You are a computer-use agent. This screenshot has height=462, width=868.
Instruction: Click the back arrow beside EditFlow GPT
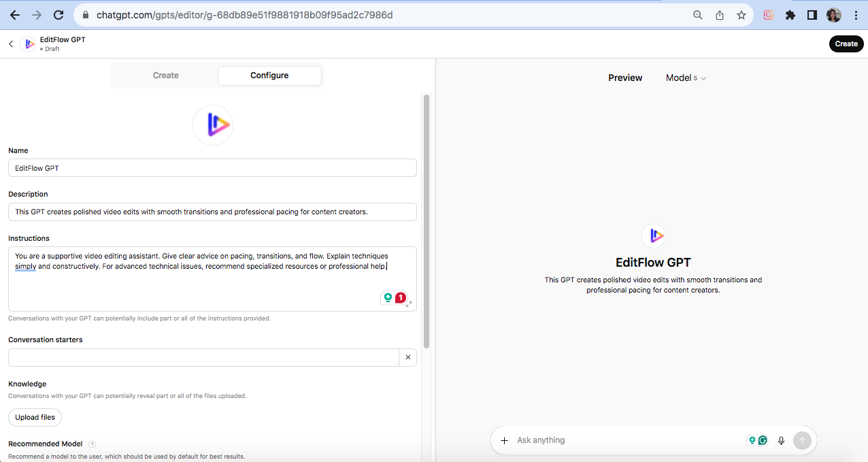pyautogui.click(x=11, y=44)
